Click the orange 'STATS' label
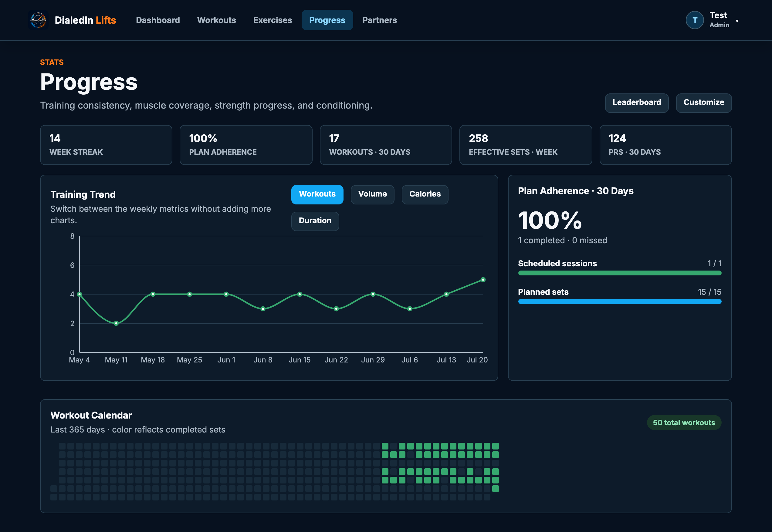Image resolution: width=772 pixels, height=532 pixels. pyautogui.click(x=52, y=62)
